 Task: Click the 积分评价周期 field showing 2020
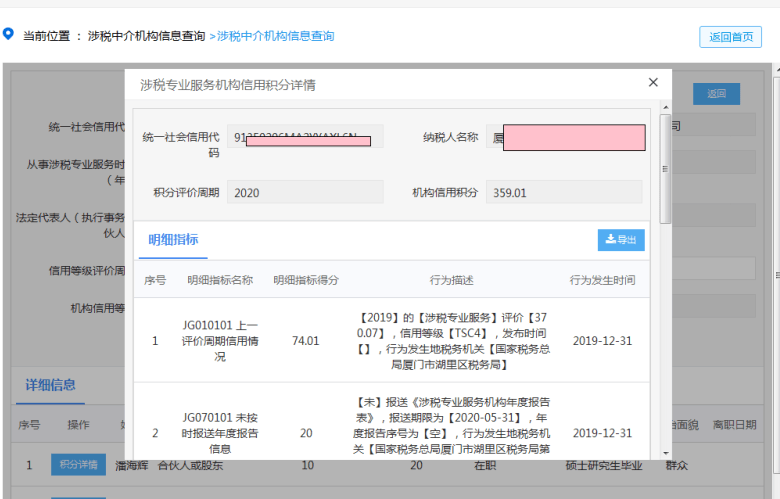click(x=305, y=193)
